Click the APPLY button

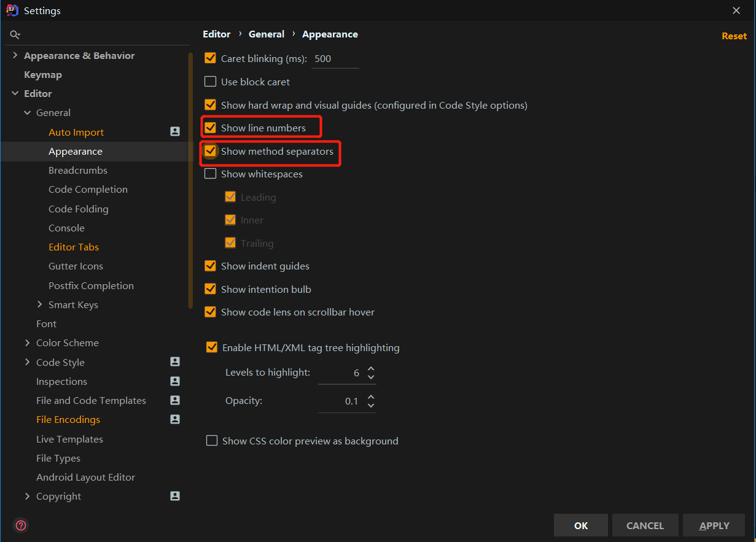pyautogui.click(x=714, y=525)
